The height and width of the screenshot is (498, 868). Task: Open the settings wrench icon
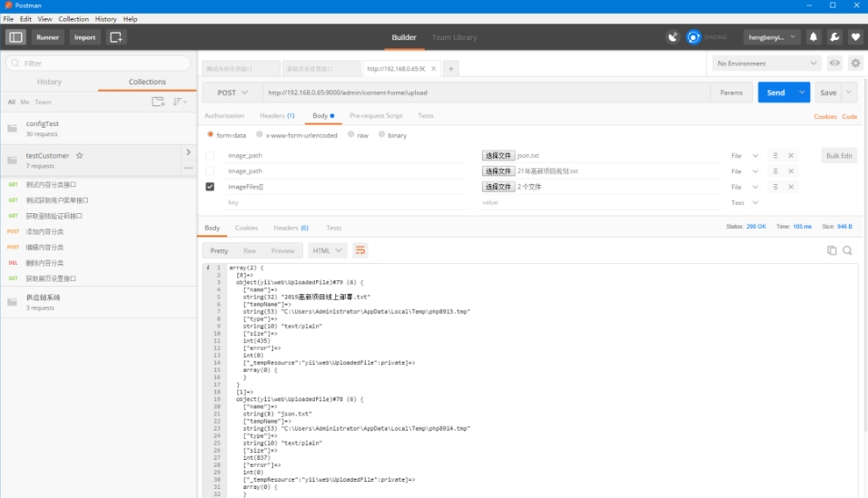coord(834,37)
